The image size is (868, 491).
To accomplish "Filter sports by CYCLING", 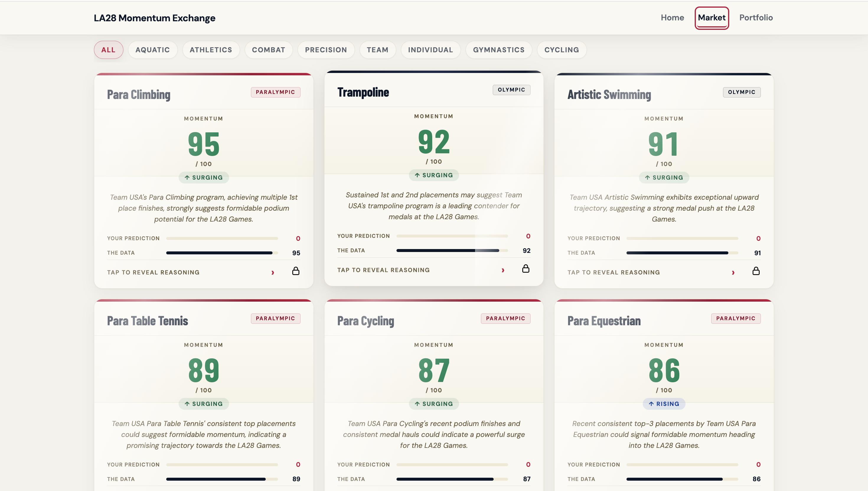I will [x=562, y=50].
